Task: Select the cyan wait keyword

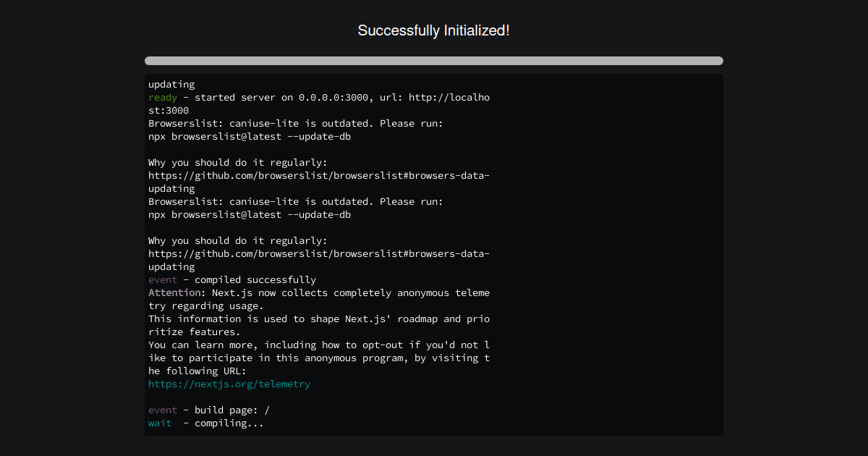Action: tap(159, 423)
